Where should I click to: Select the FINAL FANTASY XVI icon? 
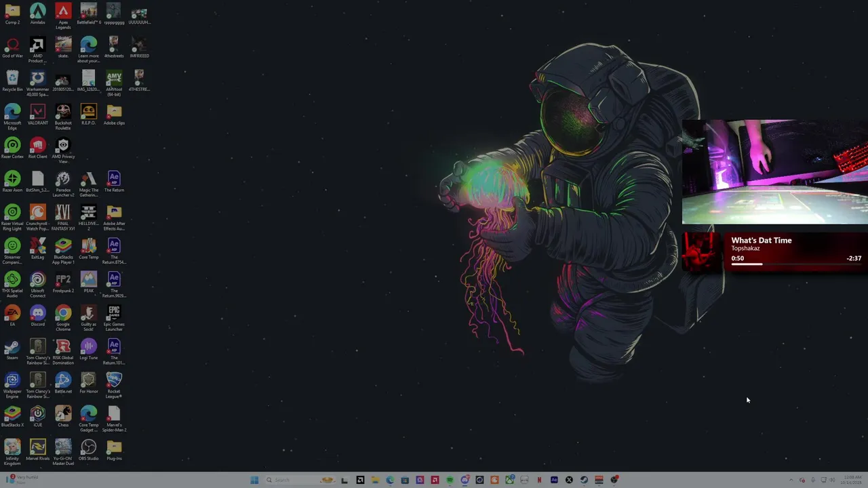click(x=63, y=218)
